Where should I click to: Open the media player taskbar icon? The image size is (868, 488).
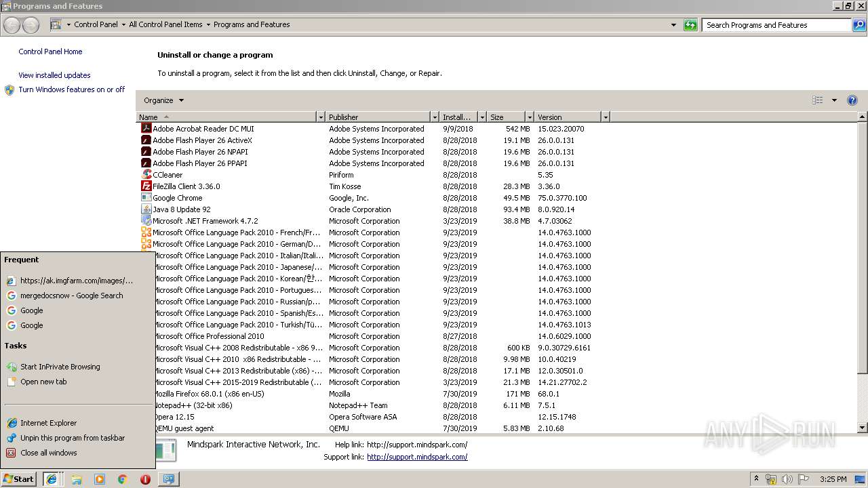100,479
